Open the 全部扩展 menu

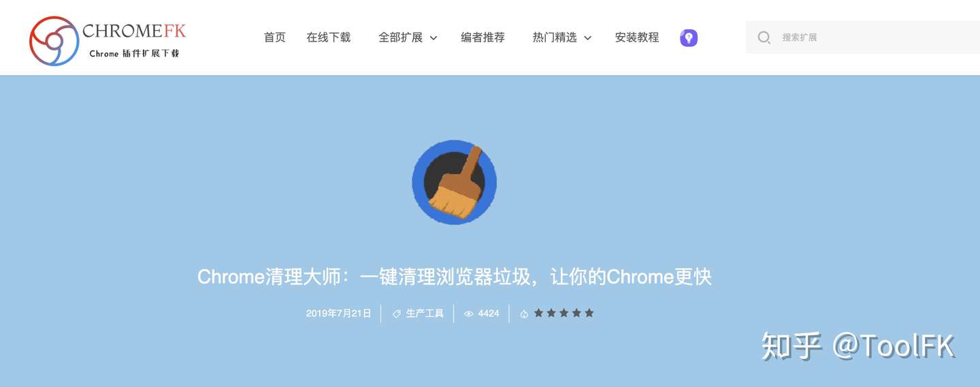click(x=401, y=37)
